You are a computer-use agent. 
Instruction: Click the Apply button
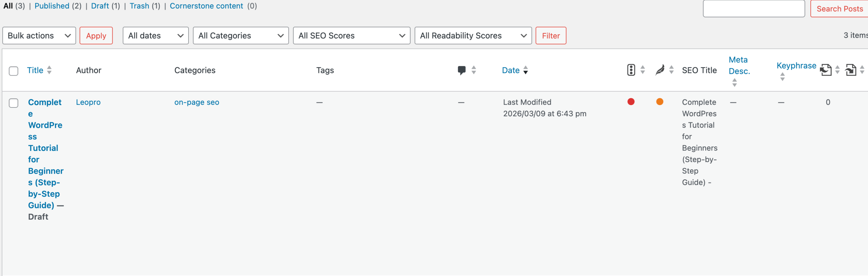pos(96,35)
